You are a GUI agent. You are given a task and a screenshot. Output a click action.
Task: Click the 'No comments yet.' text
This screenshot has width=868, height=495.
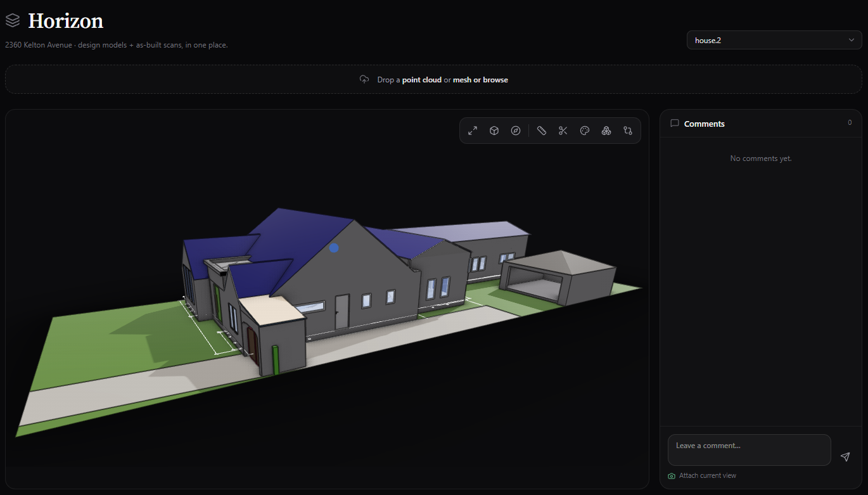click(761, 158)
